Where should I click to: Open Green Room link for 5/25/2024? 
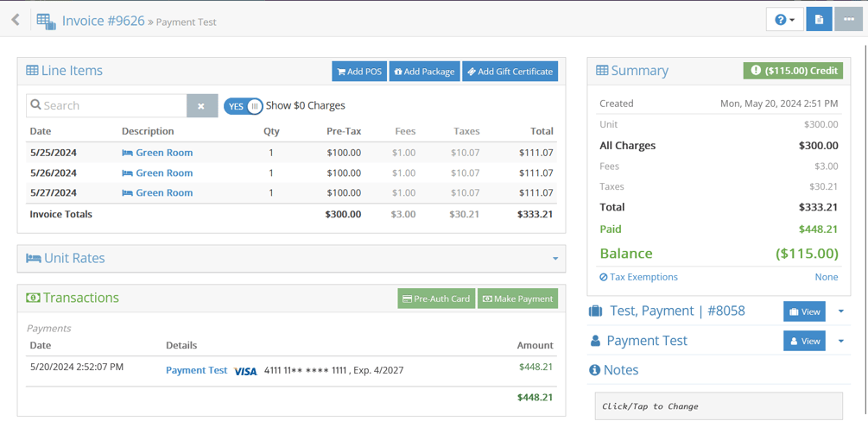pyautogui.click(x=164, y=153)
